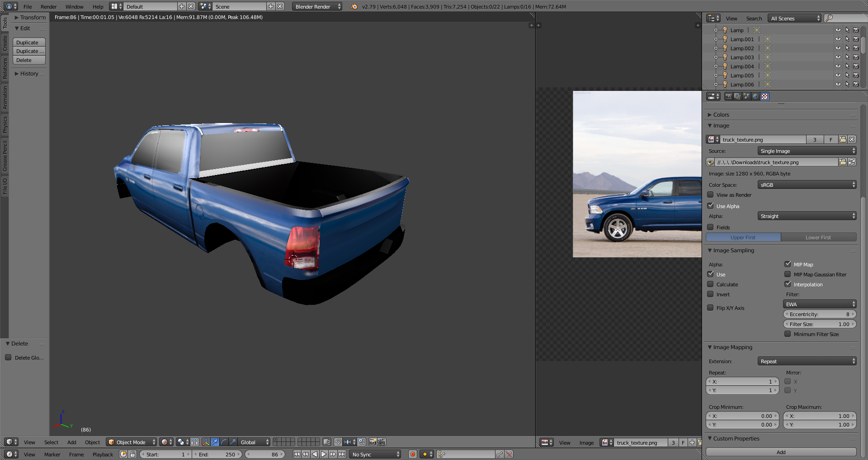Adjust the Eccentricity value slider
Screen dimensions: 868x460
click(819, 314)
